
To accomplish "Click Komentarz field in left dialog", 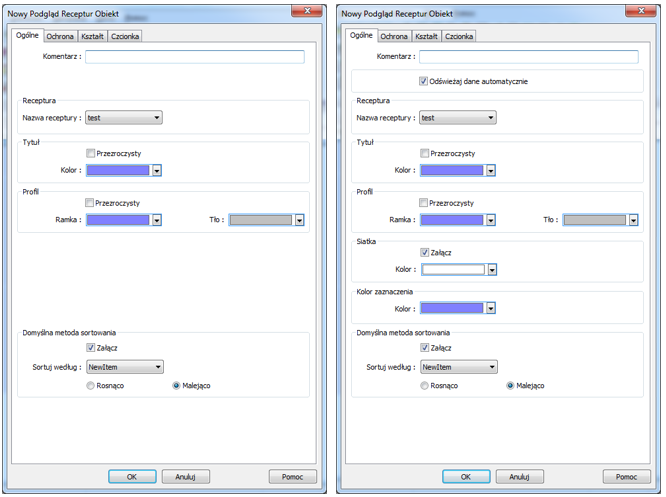I will [195, 56].
